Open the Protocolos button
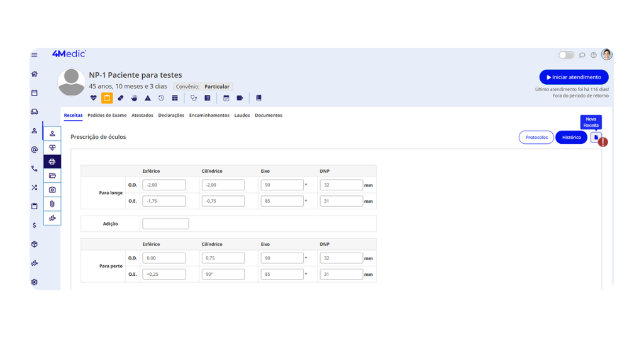 (x=536, y=137)
